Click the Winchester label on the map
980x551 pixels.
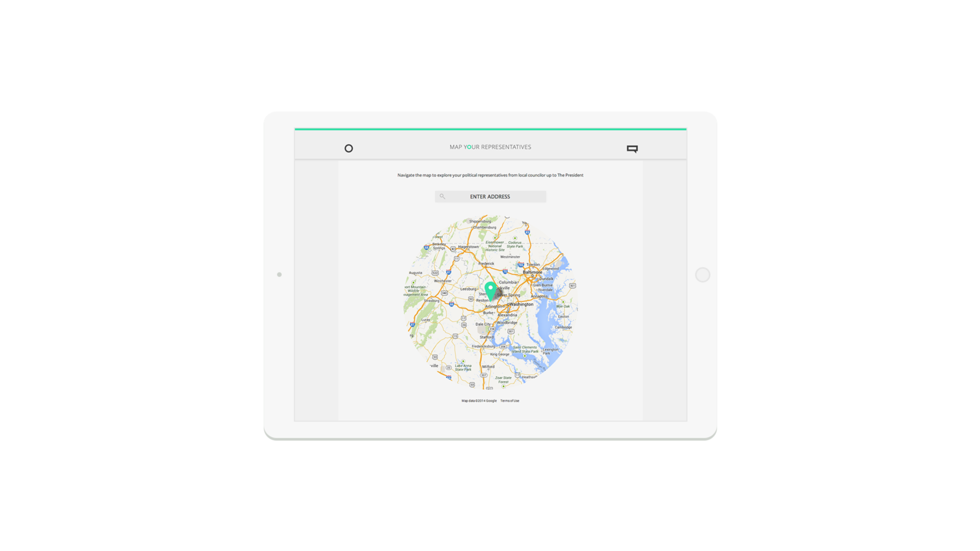[442, 281]
